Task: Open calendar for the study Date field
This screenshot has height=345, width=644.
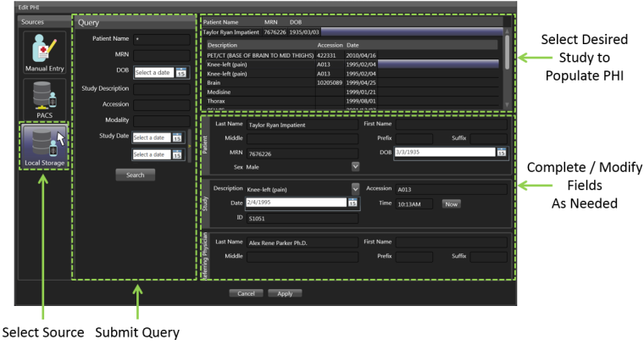Action: coord(353,203)
